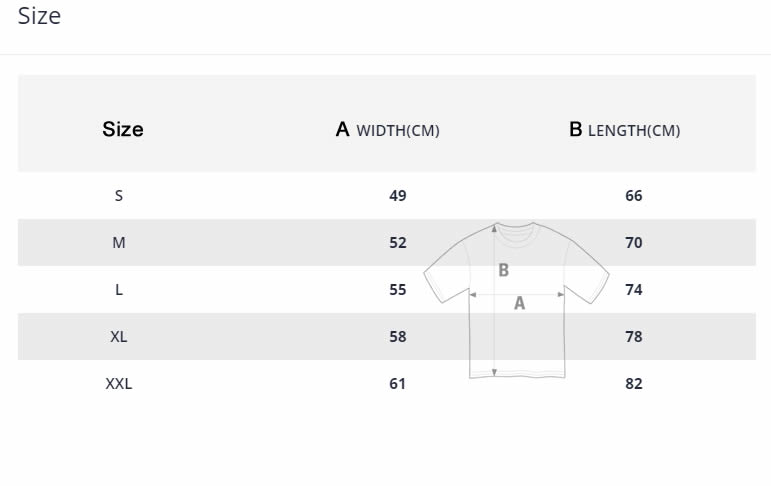Click length value 78 for size XL
The image size is (771, 486).
[634, 336]
